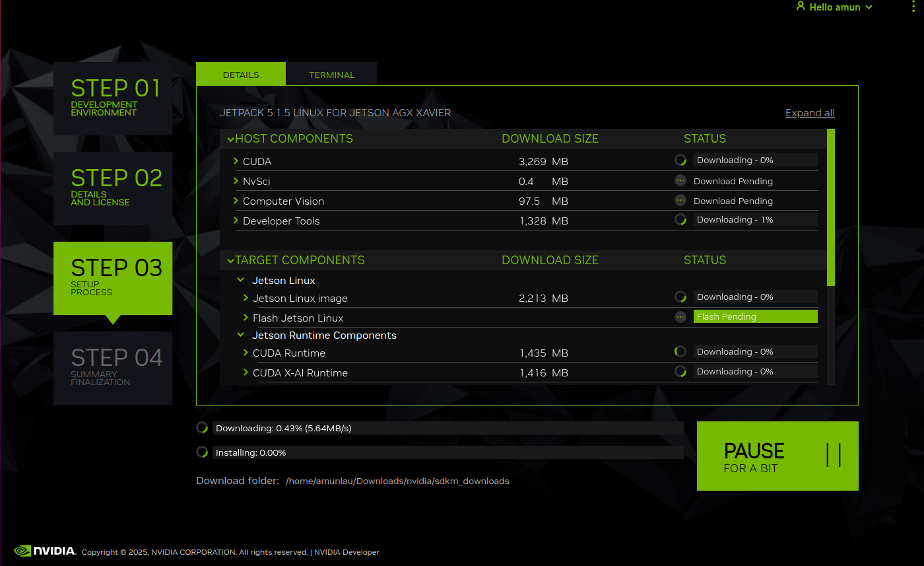Screen dimensions: 924x566
Task: Click the Installing 0.00% progress bar
Action: (448, 453)
